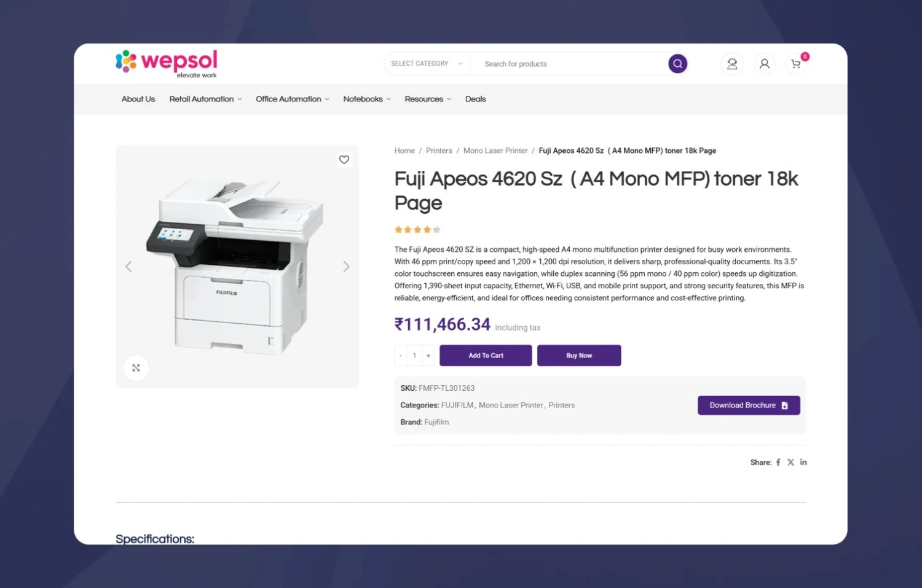Decrease quantity with minus button
Image resolution: width=922 pixels, height=588 pixels.
click(x=401, y=356)
